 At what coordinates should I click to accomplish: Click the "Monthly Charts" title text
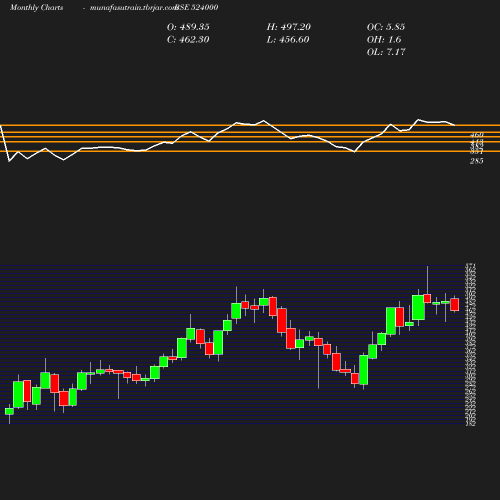click(37, 7)
